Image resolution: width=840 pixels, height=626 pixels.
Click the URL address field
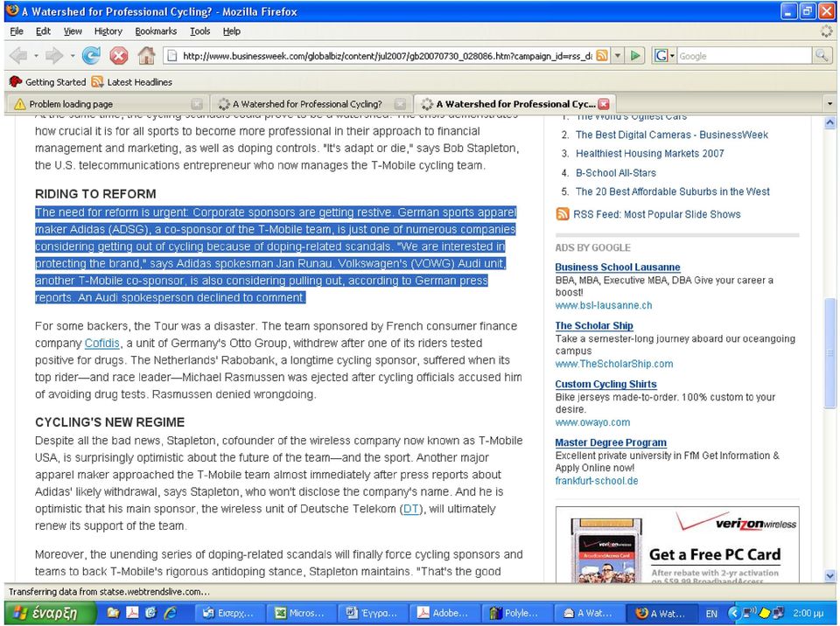pos(387,56)
